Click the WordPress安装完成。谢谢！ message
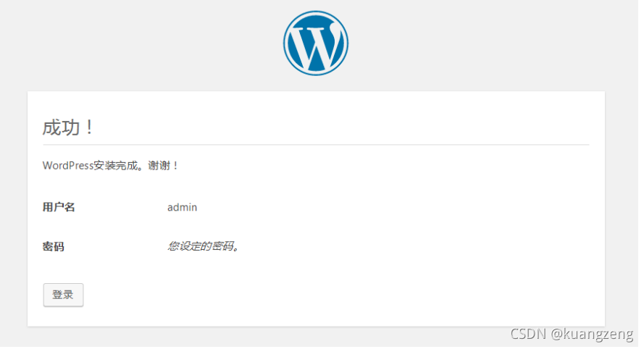Viewport: 644px width, 349px height. pyautogui.click(x=111, y=166)
